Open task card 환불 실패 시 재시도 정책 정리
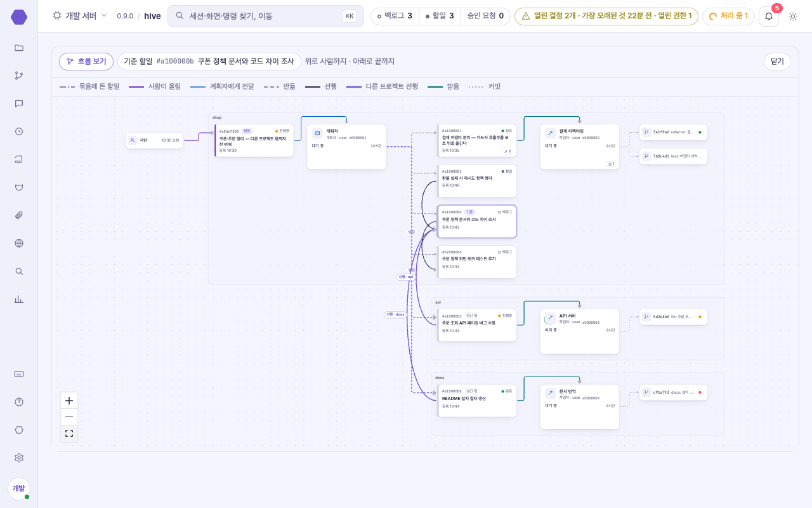812x508 pixels. [x=476, y=181]
